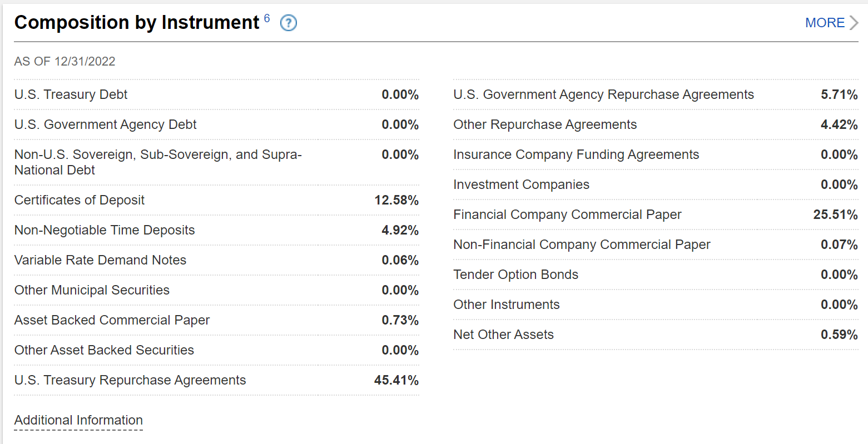
Task: Open the help tooltip icon next to the heading
Action: click(x=289, y=23)
